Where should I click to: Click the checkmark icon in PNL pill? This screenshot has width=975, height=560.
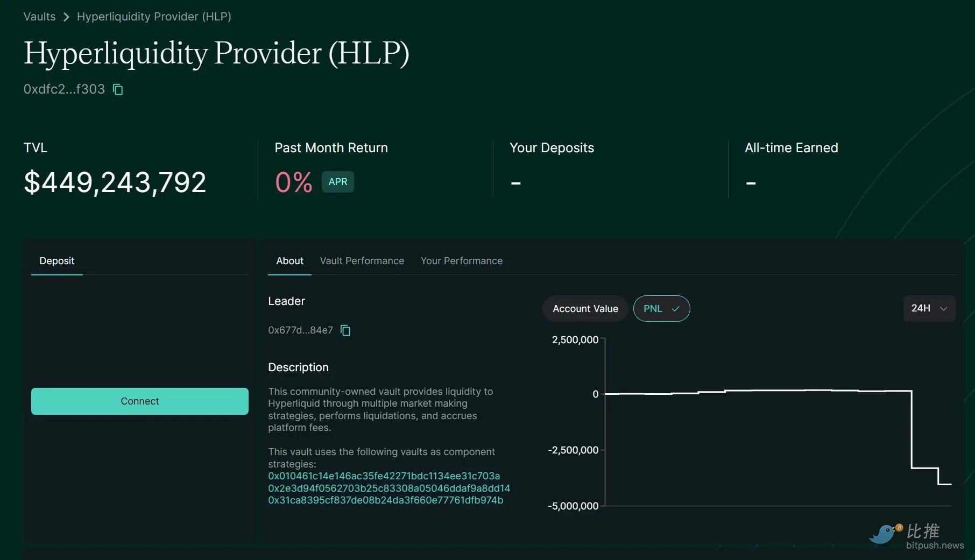[675, 309]
